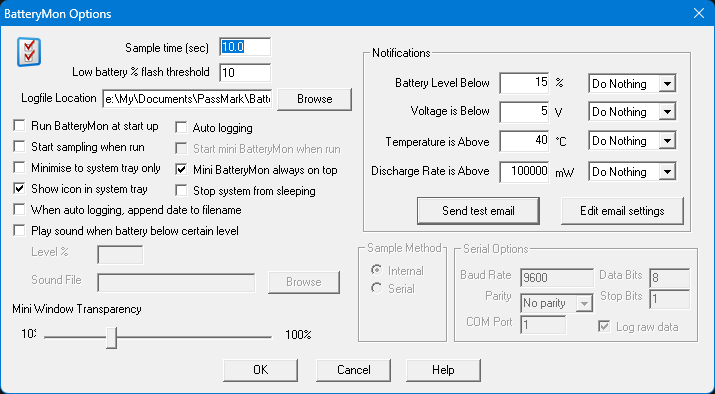Click the checklist options icon
Image resolution: width=715 pixels, height=394 pixels.
(29, 52)
